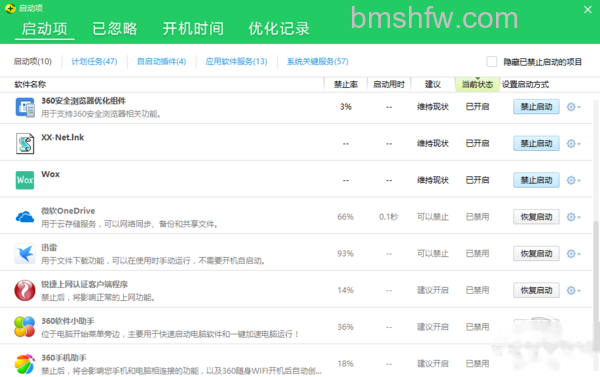Click the 360软件小助手 colorful balls icon

point(24,327)
